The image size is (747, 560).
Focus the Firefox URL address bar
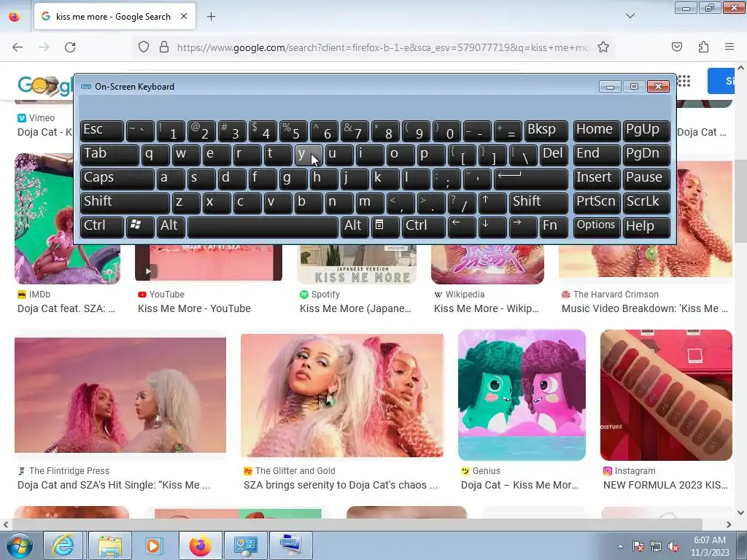383,47
